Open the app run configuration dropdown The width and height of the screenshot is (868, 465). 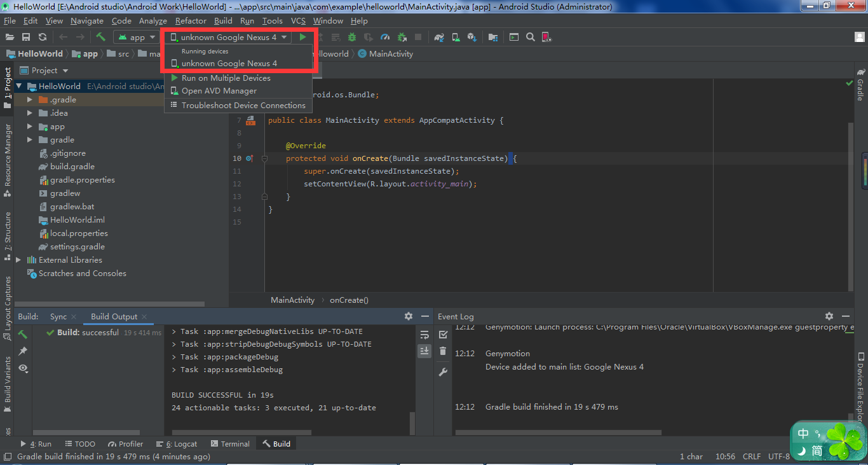tap(135, 38)
